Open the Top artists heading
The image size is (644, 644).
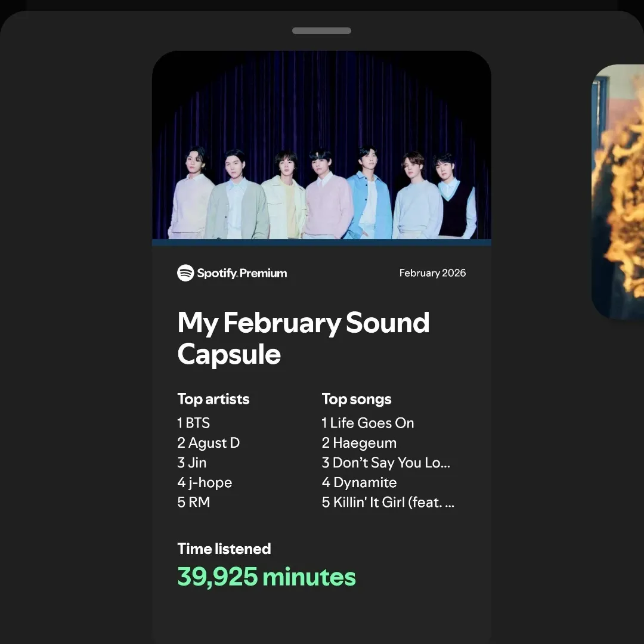pos(213,399)
